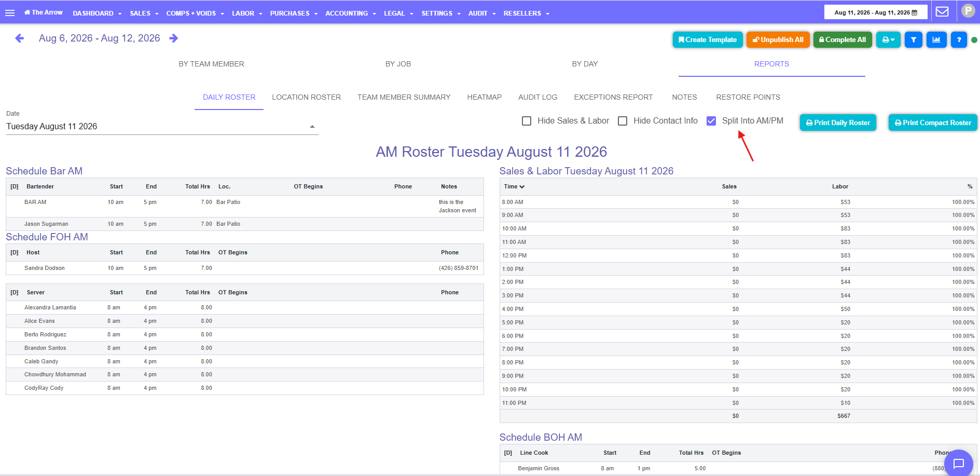
Task: Open the TEAM MEMBER SUMMARY subtab
Action: click(404, 98)
